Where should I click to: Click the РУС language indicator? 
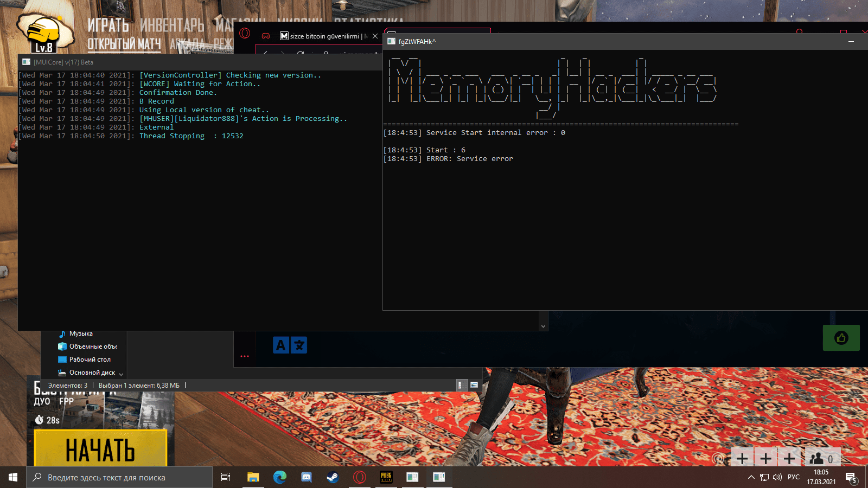point(793,477)
